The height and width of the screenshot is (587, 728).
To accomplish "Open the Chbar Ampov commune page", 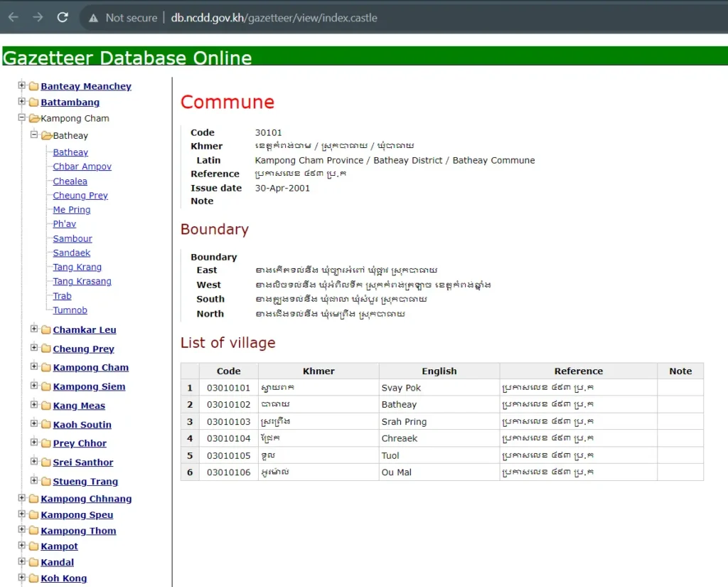I will [81, 166].
